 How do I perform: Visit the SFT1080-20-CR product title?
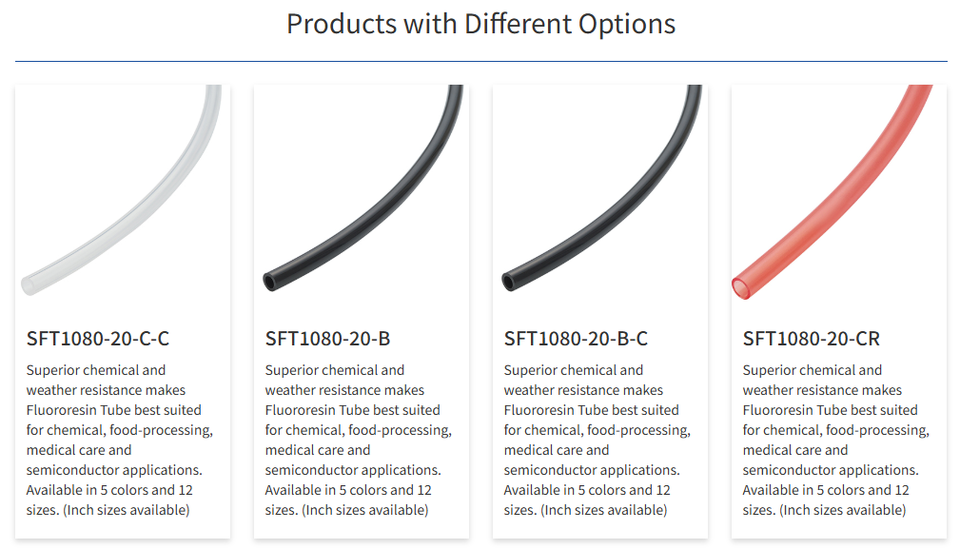pyautogui.click(x=811, y=338)
